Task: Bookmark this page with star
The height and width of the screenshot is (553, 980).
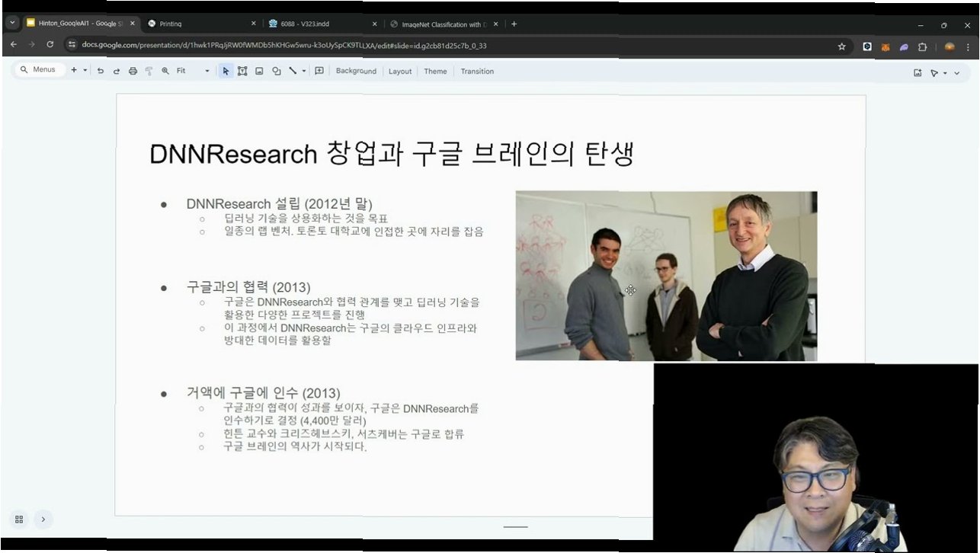Action: click(x=841, y=46)
